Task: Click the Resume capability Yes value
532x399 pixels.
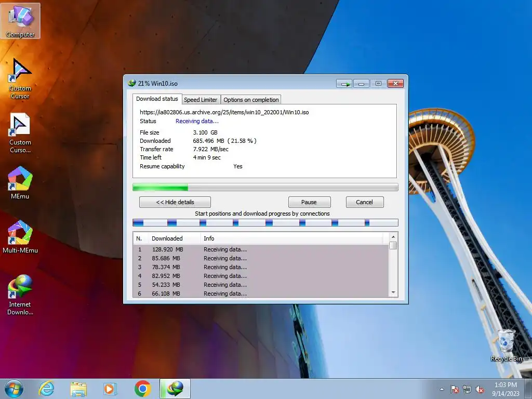Action: [x=238, y=166]
